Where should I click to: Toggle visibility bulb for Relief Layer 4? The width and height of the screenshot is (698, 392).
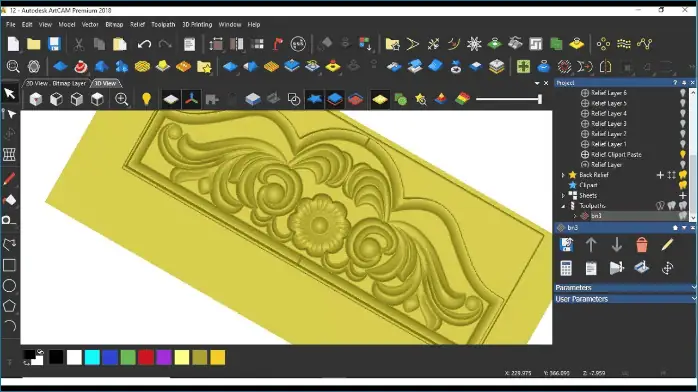(x=682, y=113)
